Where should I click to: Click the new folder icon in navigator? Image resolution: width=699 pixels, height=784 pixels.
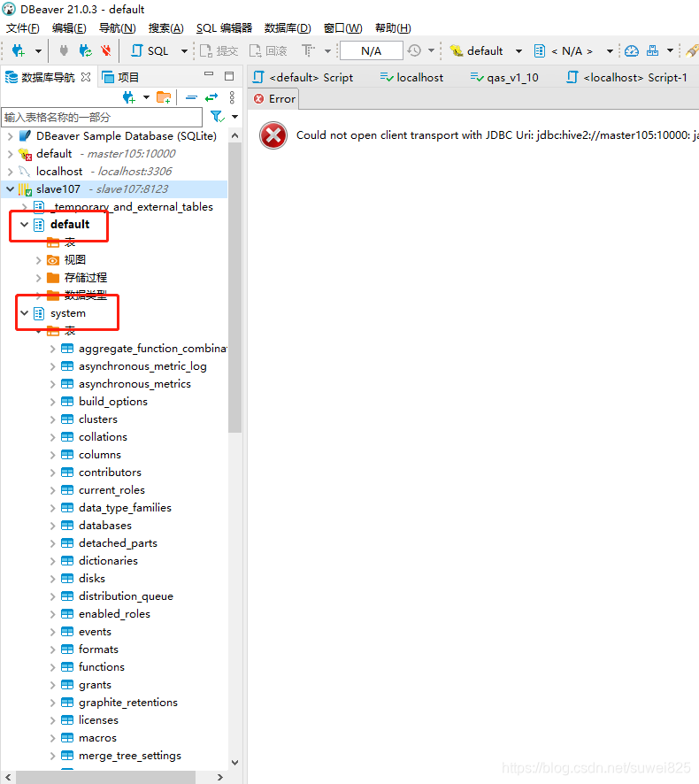pyautogui.click(x=164, y=97)
